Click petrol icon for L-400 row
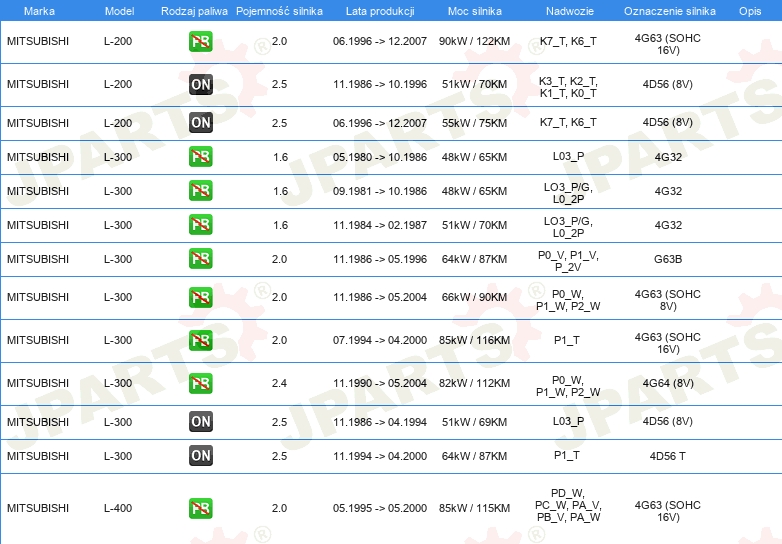782x544 pixels. [x=201, y=508]
